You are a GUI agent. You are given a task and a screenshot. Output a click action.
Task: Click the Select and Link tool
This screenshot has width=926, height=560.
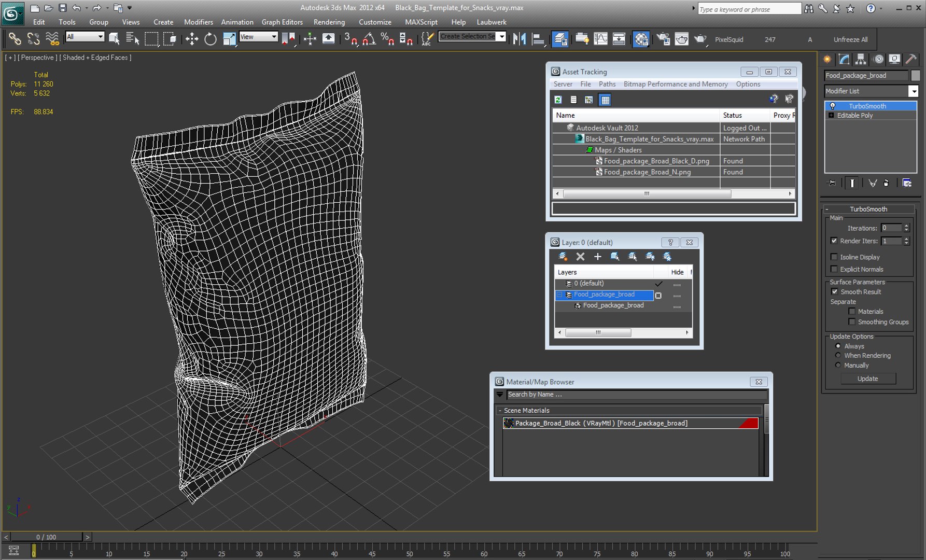15,39
